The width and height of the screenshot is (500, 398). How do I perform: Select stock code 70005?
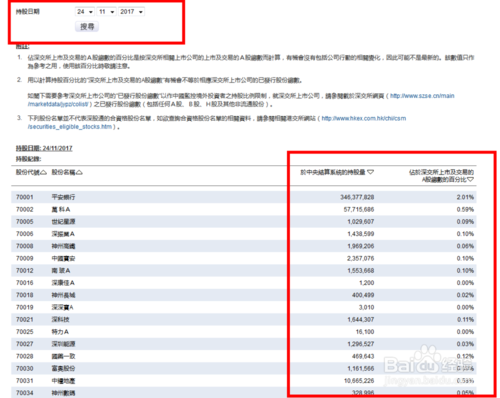(25, 222)
